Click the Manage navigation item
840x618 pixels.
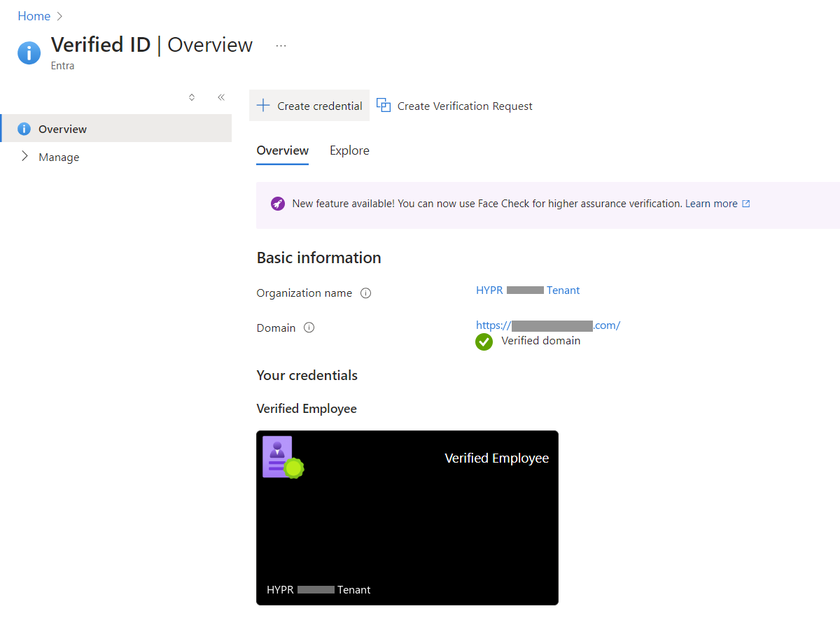[x=59, y=157]
